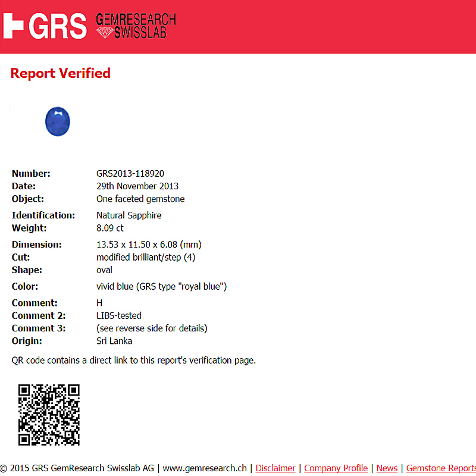The width and height of the screenshot is (476, 476).
Task: Open the Company Profile footer link
Action: 336,468
